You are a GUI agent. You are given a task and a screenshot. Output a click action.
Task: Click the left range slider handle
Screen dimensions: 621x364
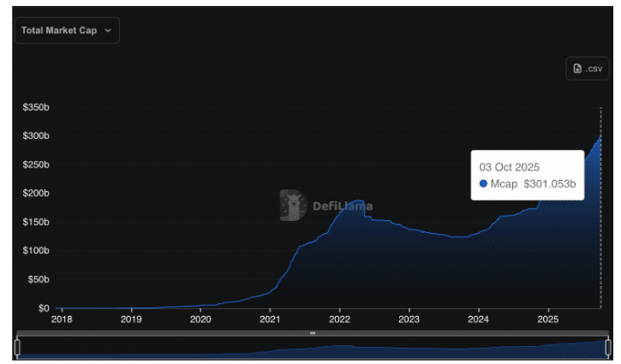tap(17, 347)
